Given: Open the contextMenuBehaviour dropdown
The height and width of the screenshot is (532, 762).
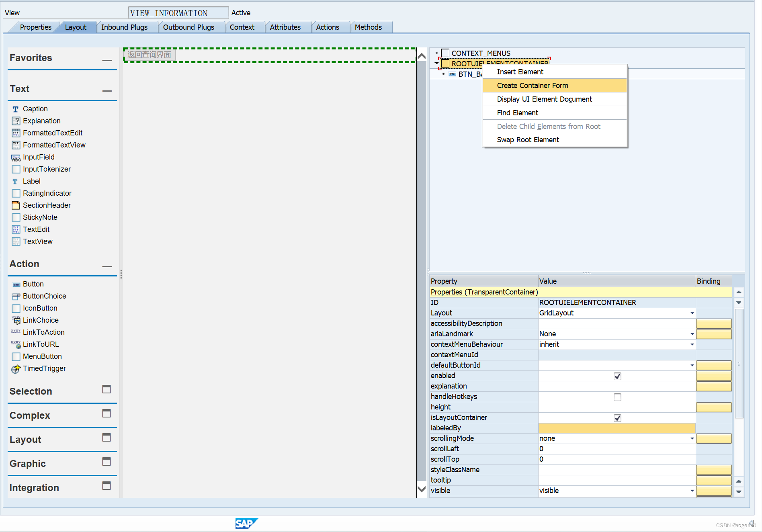Looking at the screenshot, I should [692, 344].
